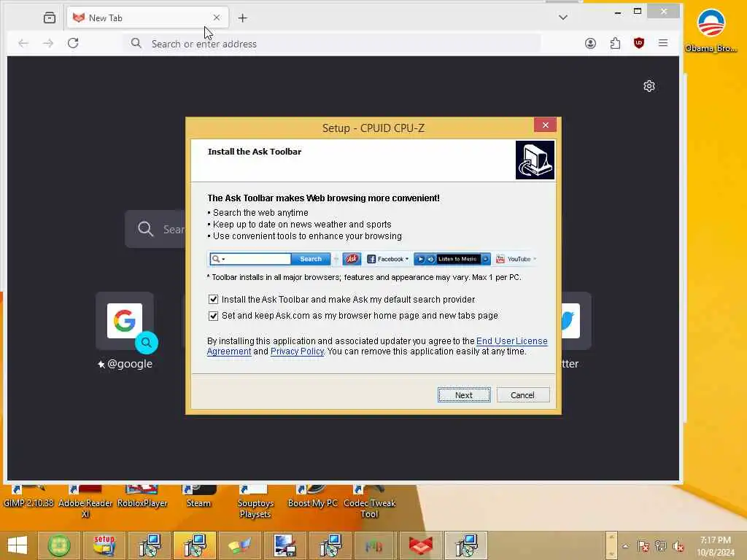Open the Windows Start button
Screen dimensions: 747x560
tap(18, 545)
